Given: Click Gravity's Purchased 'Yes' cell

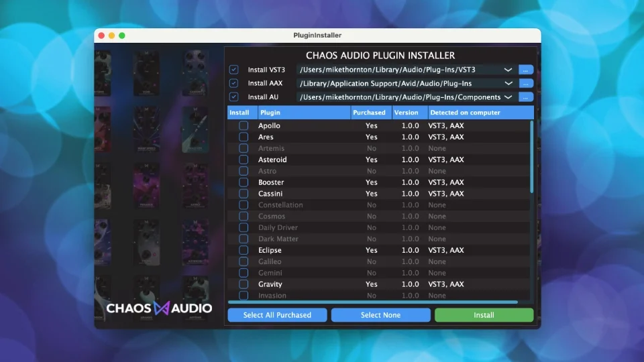Looking at the screenshot, I should pos(371,284).
